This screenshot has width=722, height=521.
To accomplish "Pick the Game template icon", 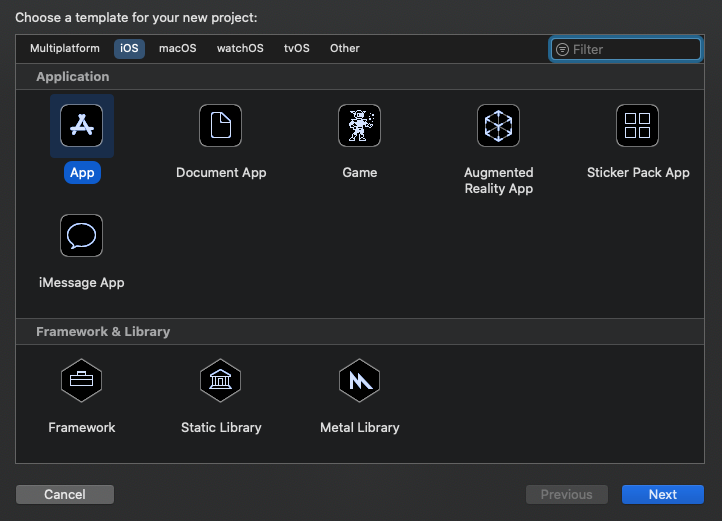I will [359, 126].
